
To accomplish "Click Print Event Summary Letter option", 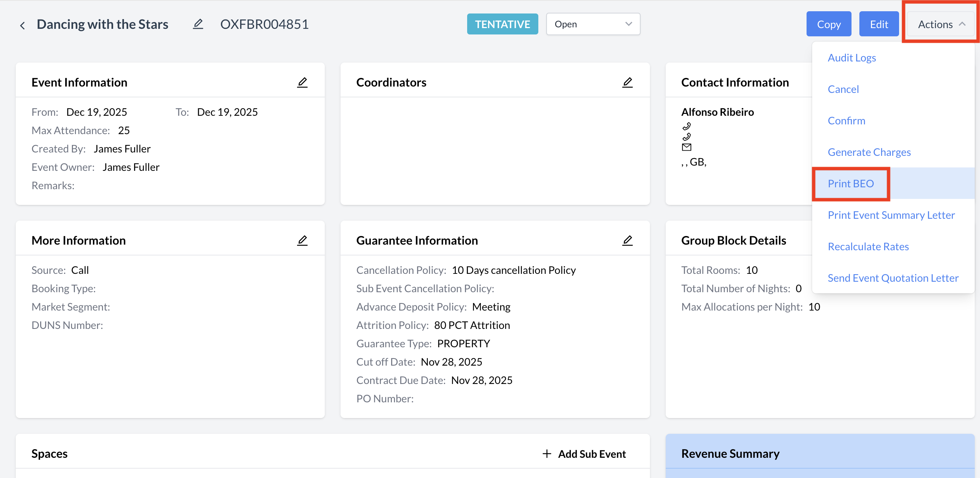I will tap(891, 215).
